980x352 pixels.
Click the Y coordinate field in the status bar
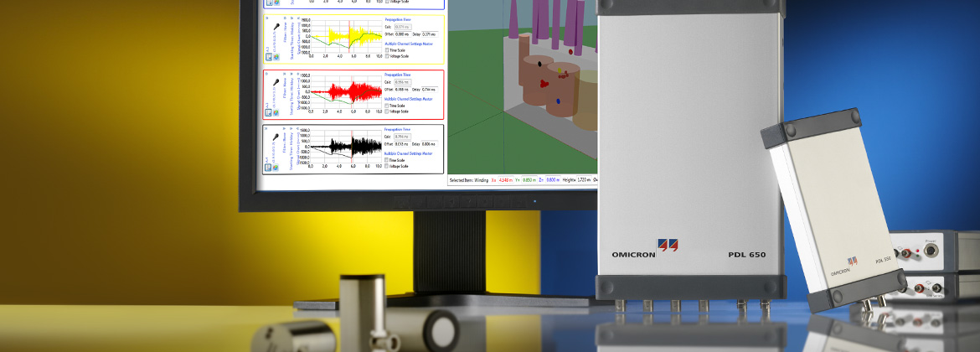pyautogui.click(x=529, y=179)
